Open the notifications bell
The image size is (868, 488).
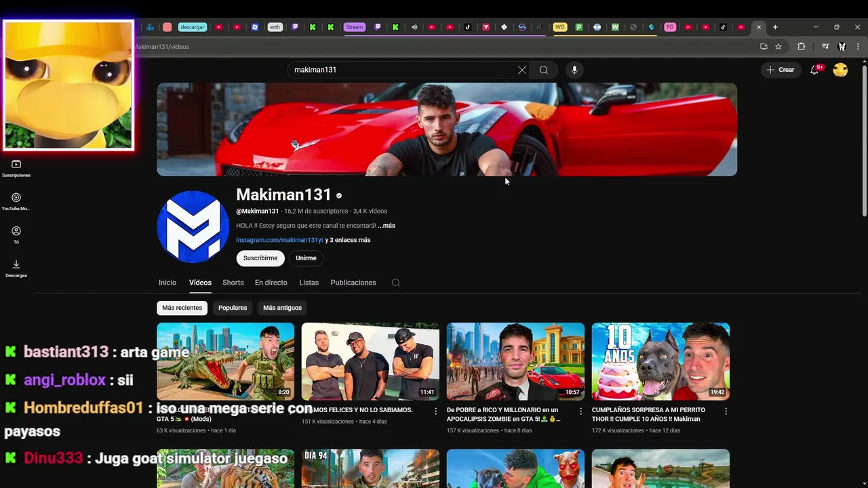(815, 70)
